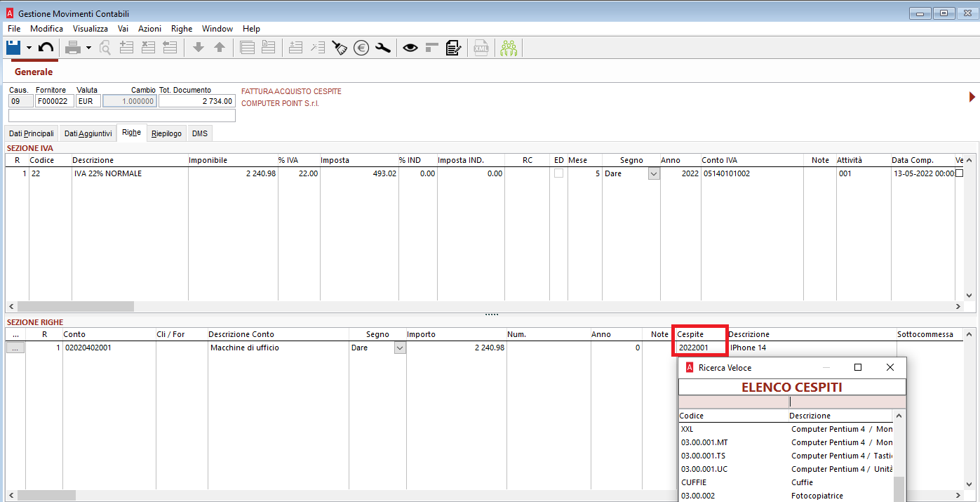Open the Azioni menu
980x502 pixels.
pos(149,29)
